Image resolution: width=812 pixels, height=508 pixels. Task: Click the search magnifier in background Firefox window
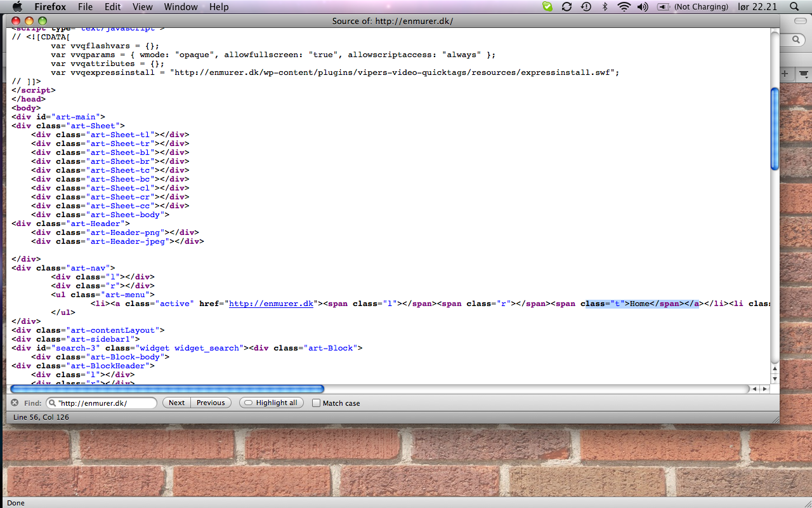797,39
